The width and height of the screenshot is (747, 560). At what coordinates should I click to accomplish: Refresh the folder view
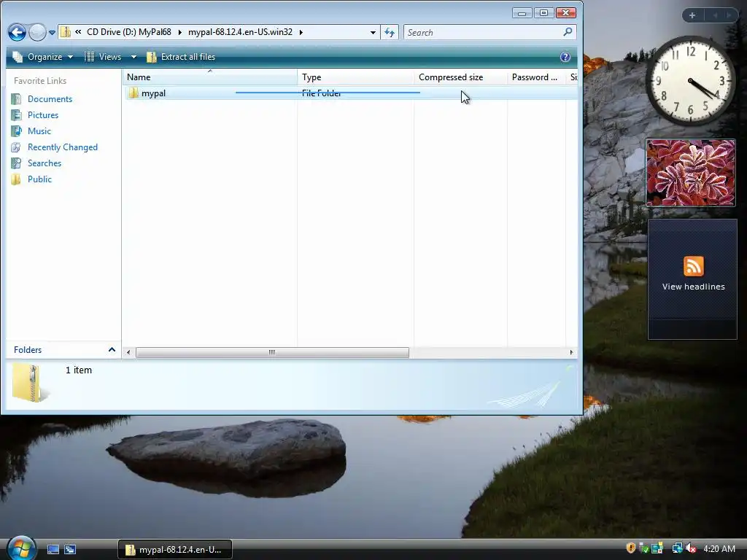coord(390,32)
